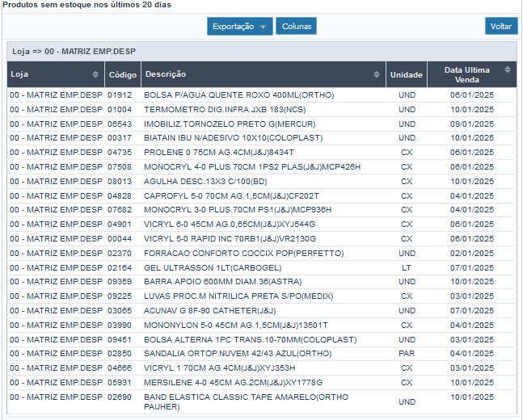523x420 pixels.
Task: Sort by the Descrição column sort arrows
Action: pyautogui.click(x=377, y=74)
